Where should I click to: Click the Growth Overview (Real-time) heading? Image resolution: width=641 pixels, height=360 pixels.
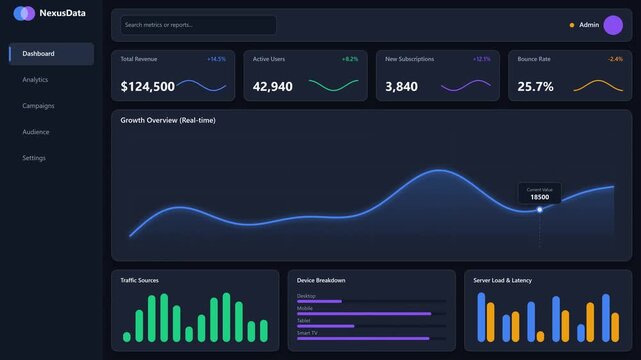[x=168, y=121]
